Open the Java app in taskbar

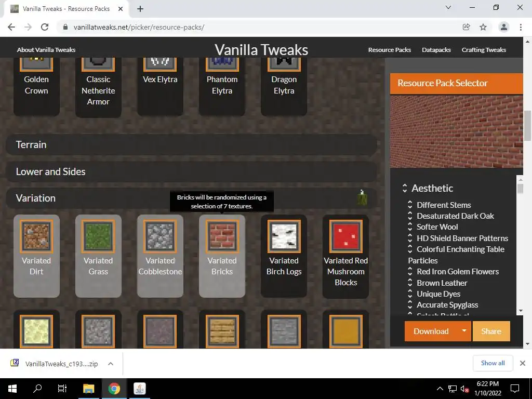pyautogui.click(x=139, y=389)
